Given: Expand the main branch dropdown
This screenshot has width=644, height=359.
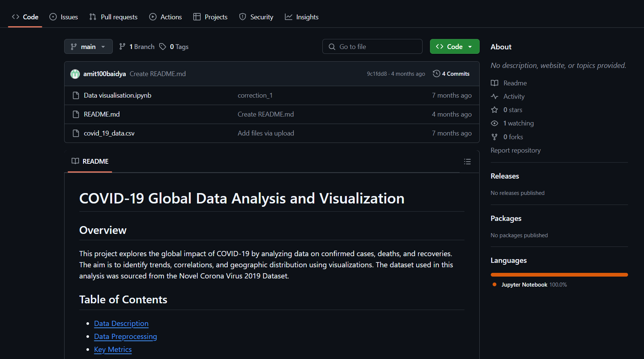Looking at the screenshot, I should click(x=88, y=46).
